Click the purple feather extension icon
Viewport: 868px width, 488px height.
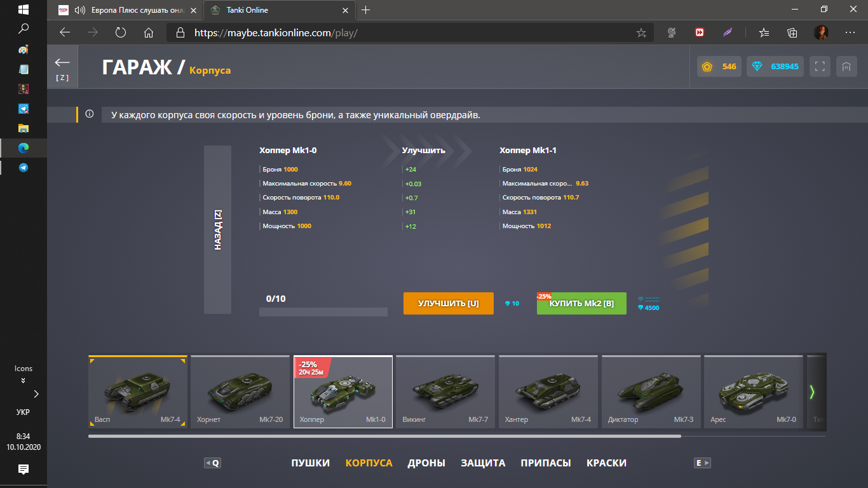click(728, 32)
